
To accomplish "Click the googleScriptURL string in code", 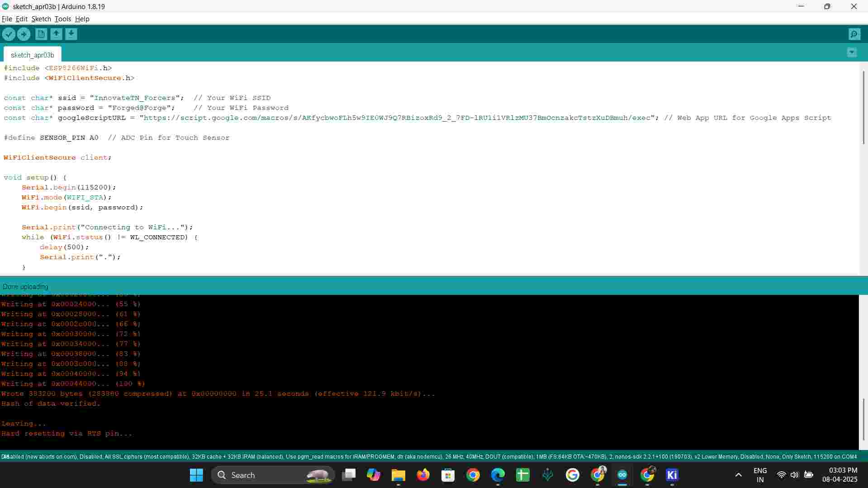I will point(397,118).
